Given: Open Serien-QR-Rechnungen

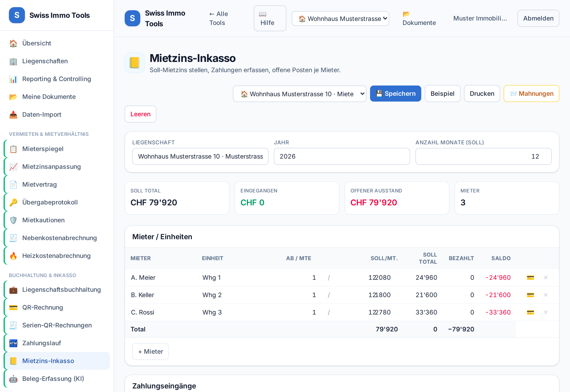Looking at the screenshot, I should pos(57,325).
